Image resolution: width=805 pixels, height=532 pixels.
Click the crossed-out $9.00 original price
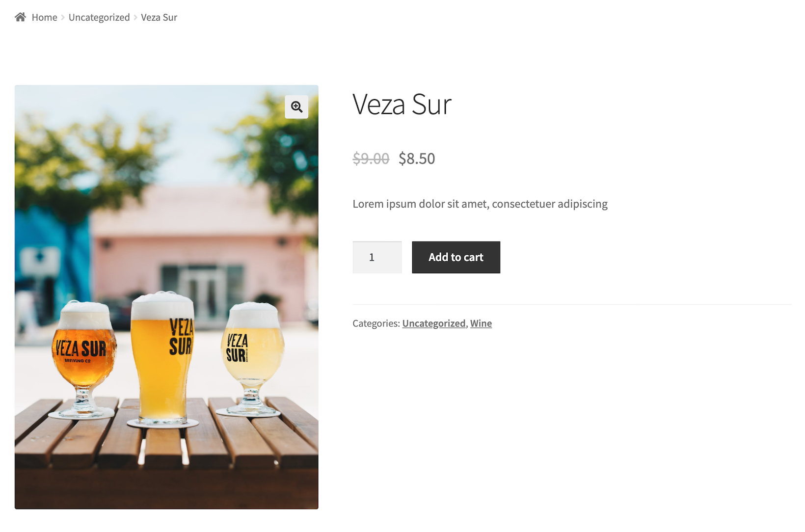[x=371, y=159]
